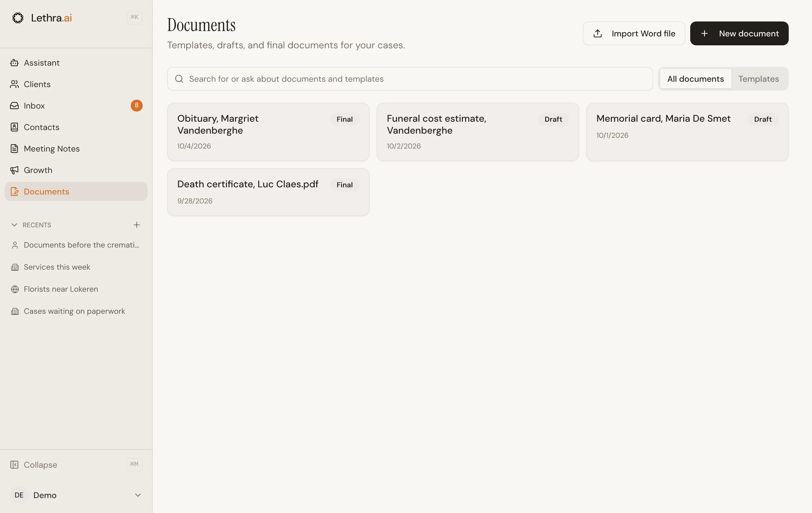This screenshot has width=812, height=513.
Task: Click the date 9/28/2026
Action: click(195, 201)
